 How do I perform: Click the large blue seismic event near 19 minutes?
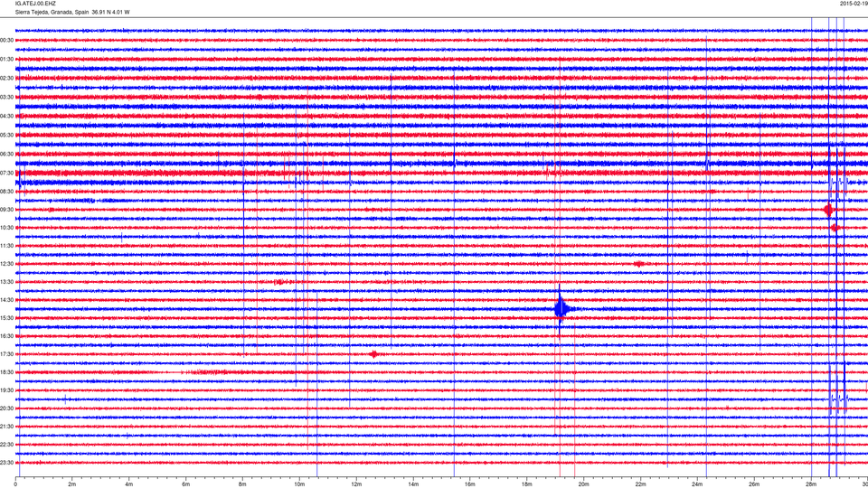(x=561, y=308)
